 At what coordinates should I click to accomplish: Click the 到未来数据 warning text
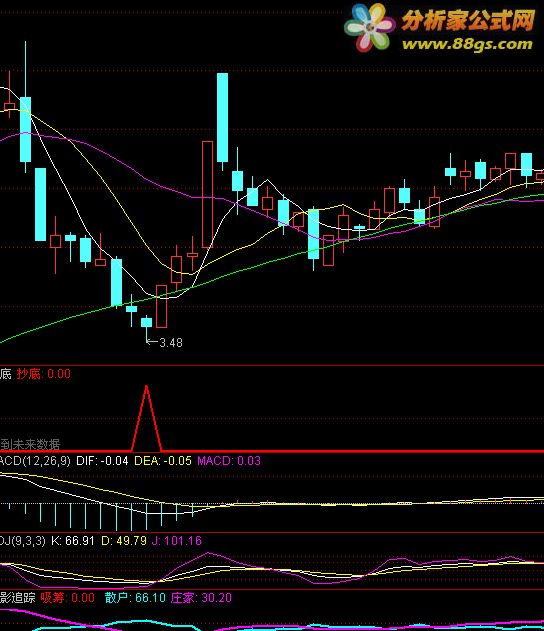coord(30,444)
